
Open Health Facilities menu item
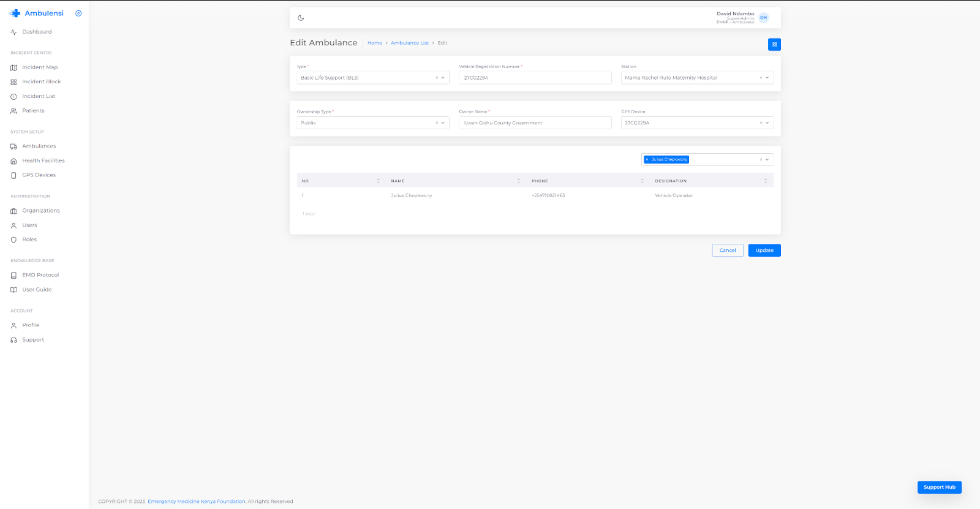point(43,161)
